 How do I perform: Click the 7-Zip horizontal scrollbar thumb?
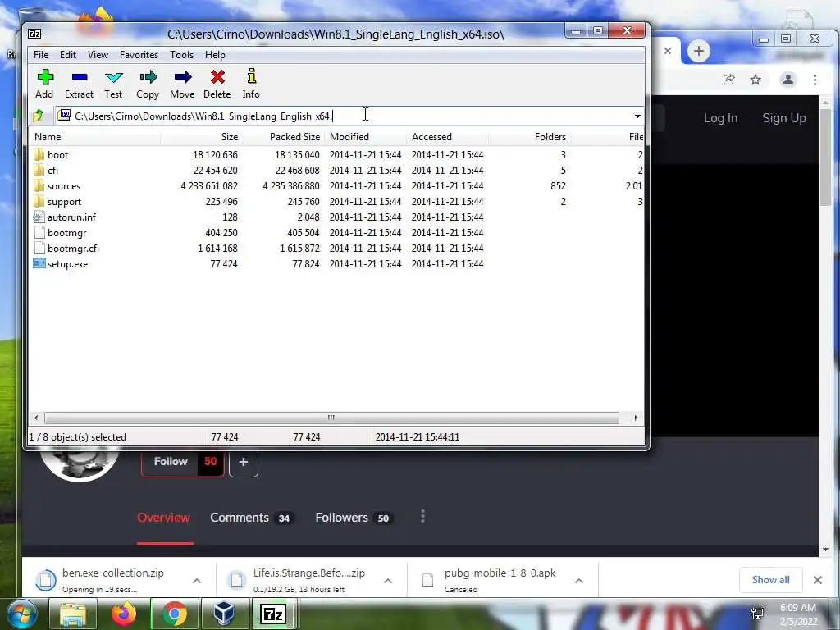pos(331,418)
